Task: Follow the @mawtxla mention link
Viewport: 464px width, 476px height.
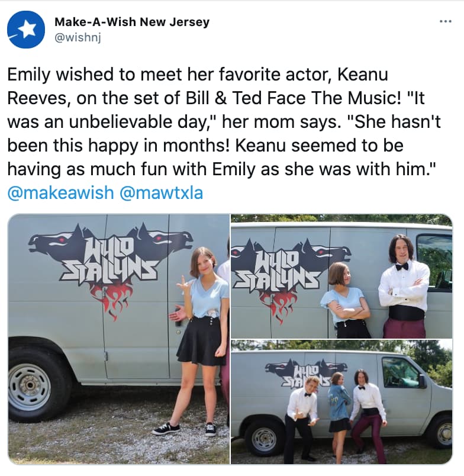Action: click(x=162, y=193)
